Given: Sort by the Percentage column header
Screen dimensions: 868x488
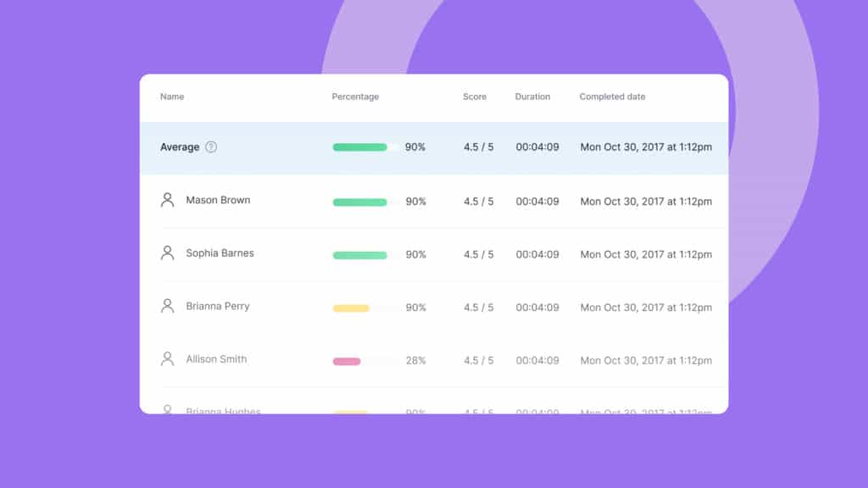Looking at the screenshot, I should click(x=355, y=97).
